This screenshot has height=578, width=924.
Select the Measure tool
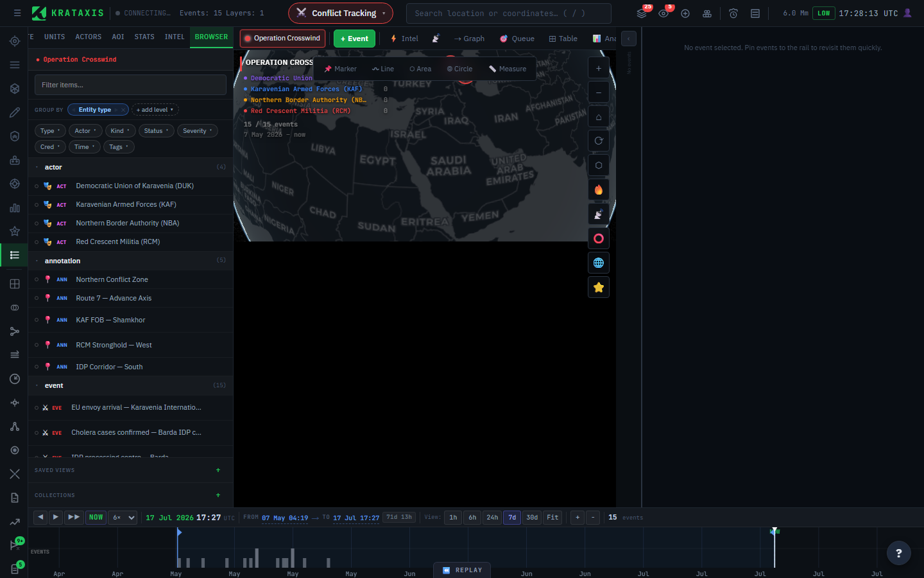[507, 69]
